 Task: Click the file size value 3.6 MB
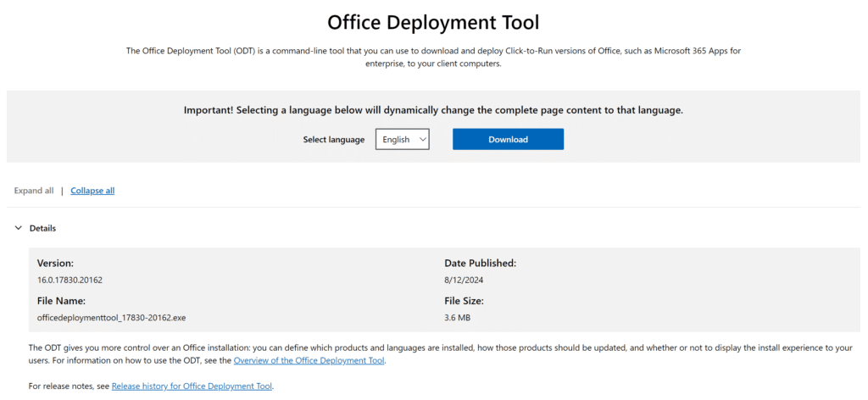tap(457, 318)
